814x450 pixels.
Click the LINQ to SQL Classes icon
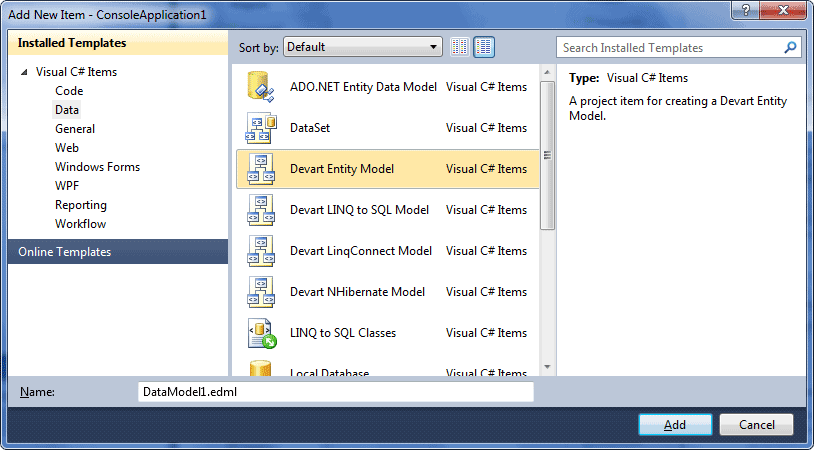click(x=262, y=333)
